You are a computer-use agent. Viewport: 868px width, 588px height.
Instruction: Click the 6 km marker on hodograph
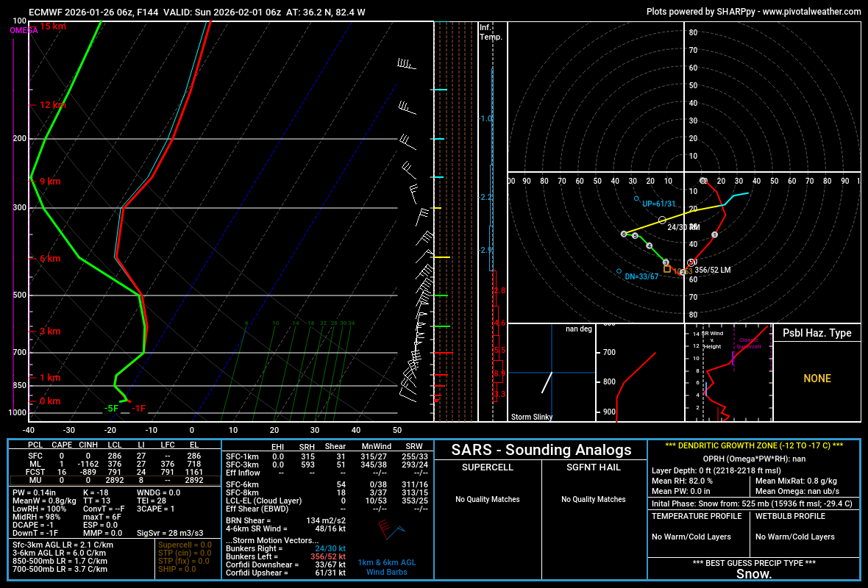pos(624,234)
